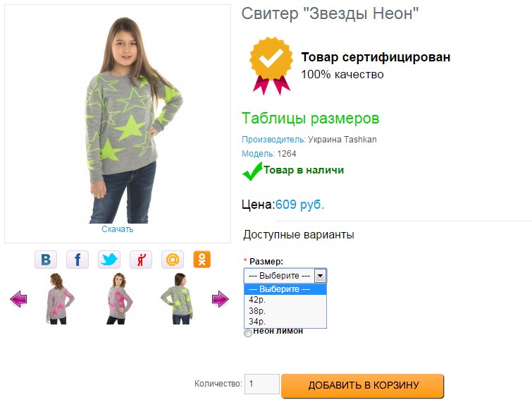Share via the Twitter bird icon
The width and height of the screenshot is (532, 407).
109,260
